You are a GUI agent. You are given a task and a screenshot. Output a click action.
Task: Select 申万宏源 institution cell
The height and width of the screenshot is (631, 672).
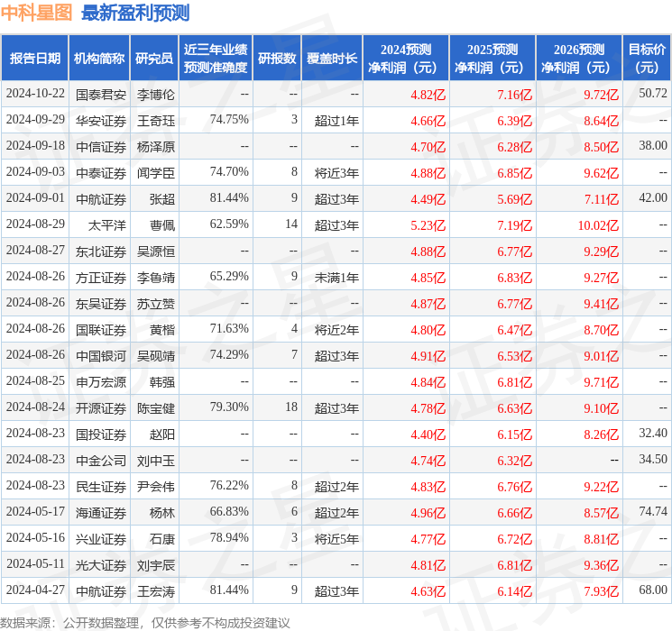coord(101,382)
